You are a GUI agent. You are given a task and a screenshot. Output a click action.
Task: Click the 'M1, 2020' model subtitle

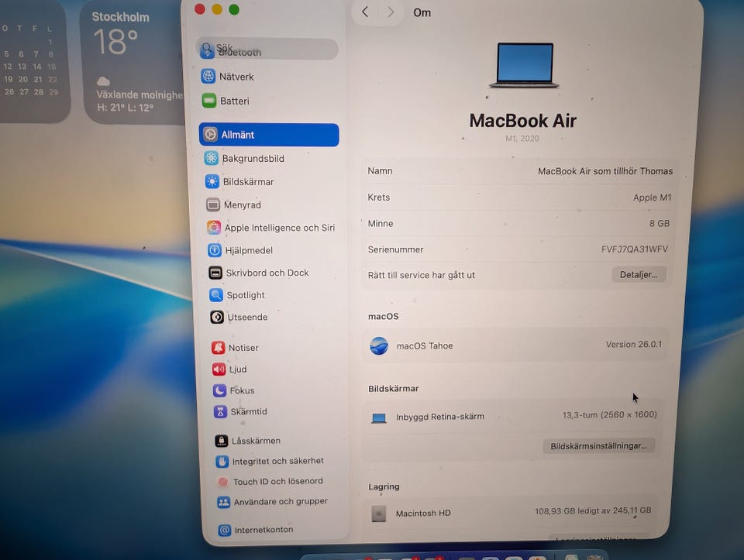coord(522,139)
